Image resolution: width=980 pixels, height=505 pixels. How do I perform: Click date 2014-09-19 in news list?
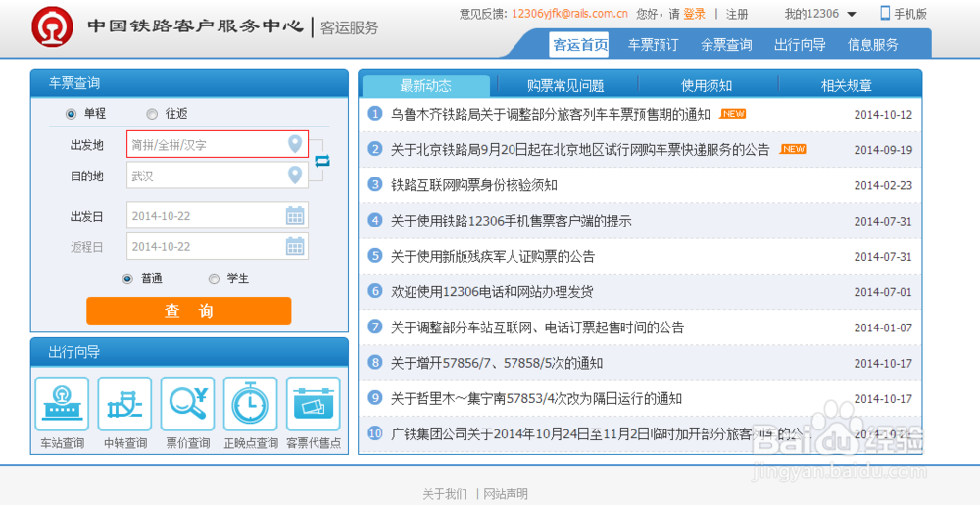tap(883, 150)
